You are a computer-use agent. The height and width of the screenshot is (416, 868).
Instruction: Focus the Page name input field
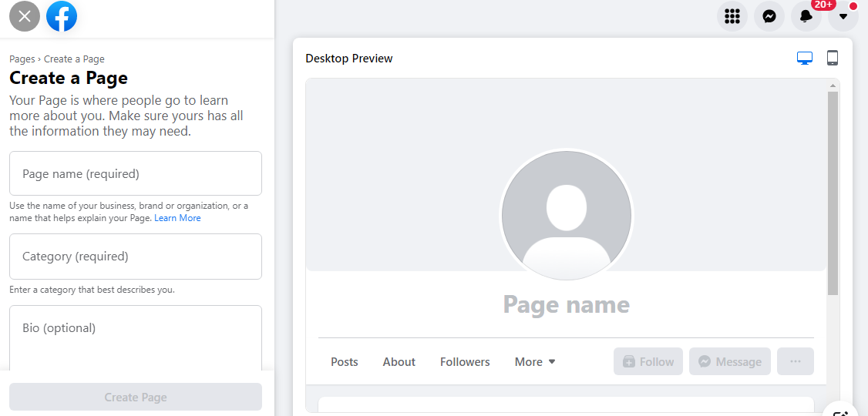[x=136, y=173]
